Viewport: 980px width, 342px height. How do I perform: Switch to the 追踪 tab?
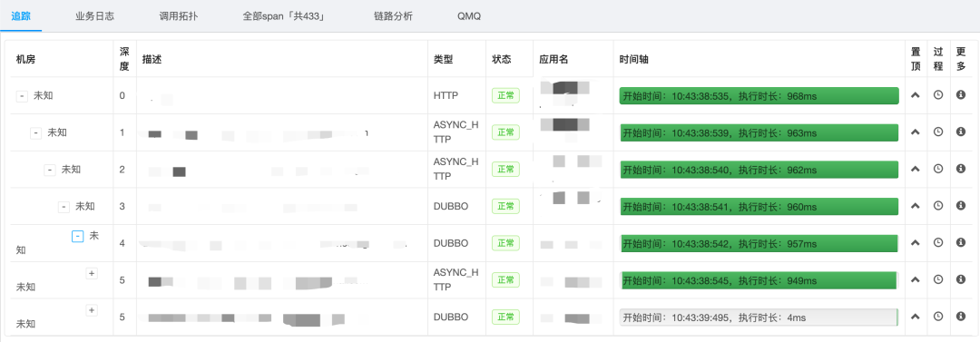pyautogui.click(x=21, y=16)
